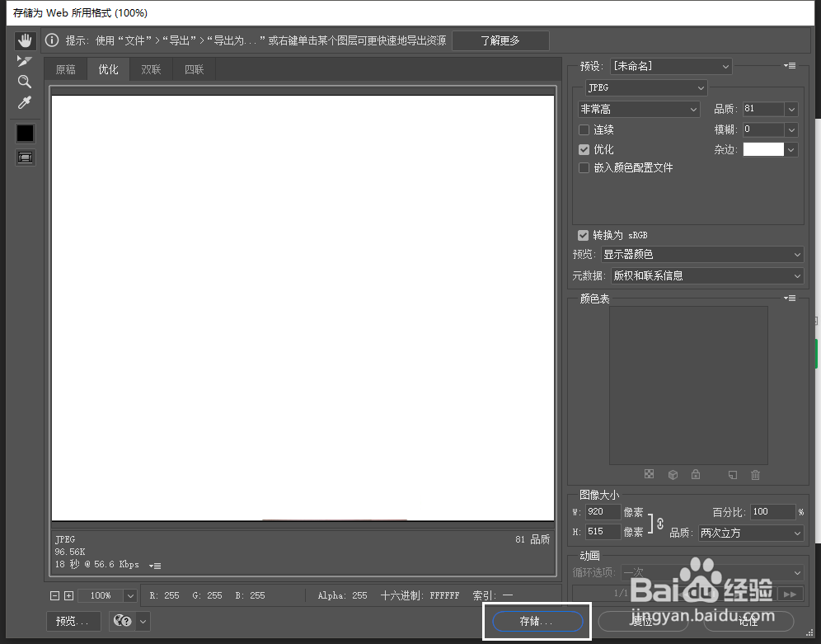Select the Eyedropper tool
Image resolution: width=821 pixels, height=644 pixels.
24,101
